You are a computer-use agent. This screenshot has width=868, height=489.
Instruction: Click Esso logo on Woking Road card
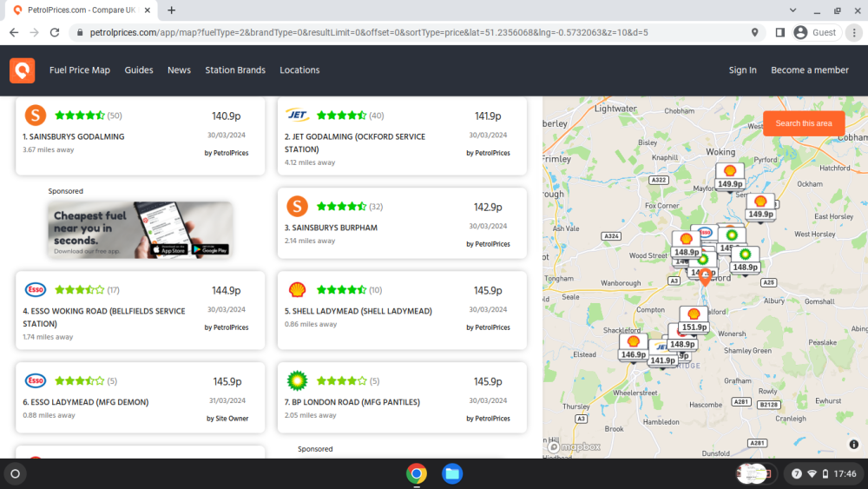(36, 289)
